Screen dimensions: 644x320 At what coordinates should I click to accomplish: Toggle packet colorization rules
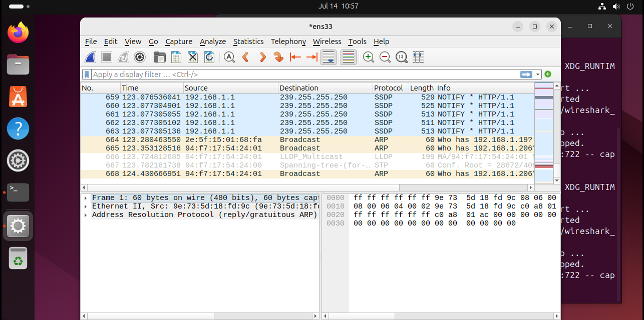(x=349, y=57)
